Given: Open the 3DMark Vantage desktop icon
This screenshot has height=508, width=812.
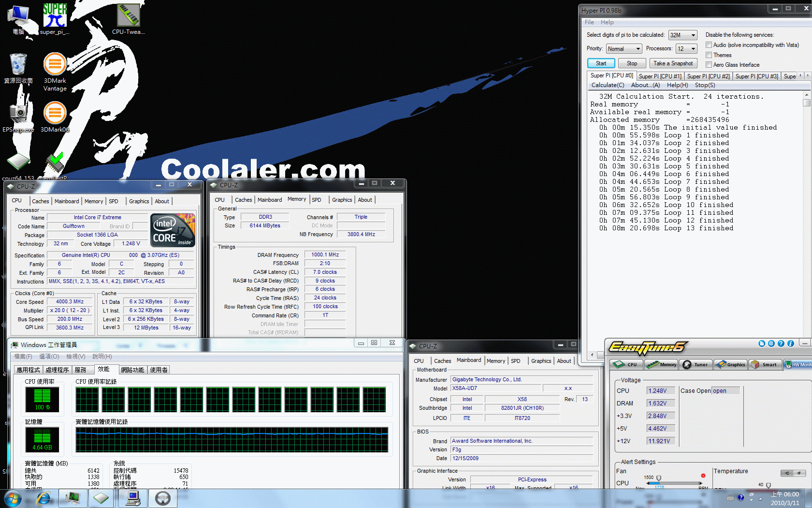Looking at the screenshot, I should [55, 72].
